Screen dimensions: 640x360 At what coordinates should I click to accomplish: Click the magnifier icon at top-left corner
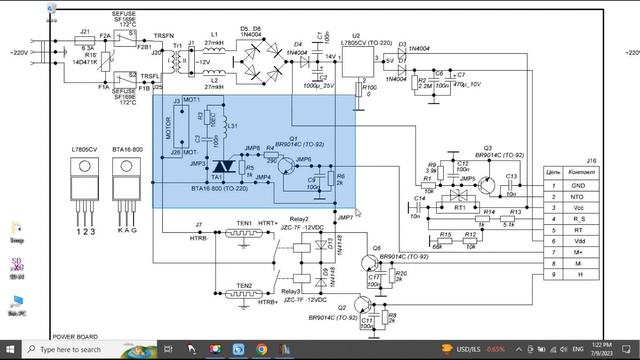[x=51, y=8]
